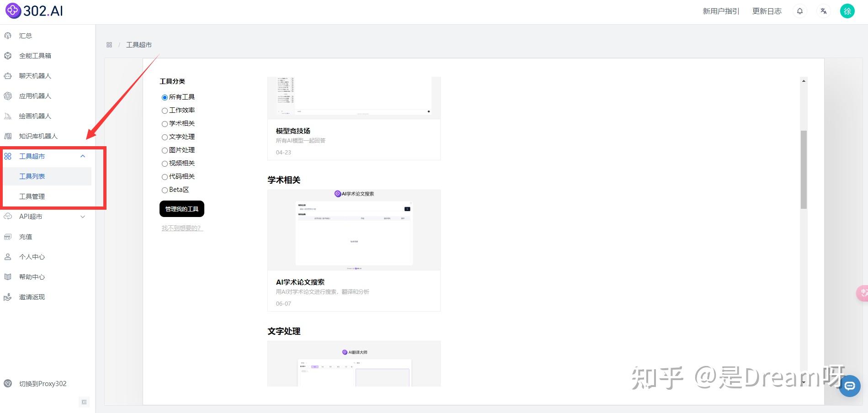Click the 找不到想要的? link
868x413 pixels.
pos(182,228)
